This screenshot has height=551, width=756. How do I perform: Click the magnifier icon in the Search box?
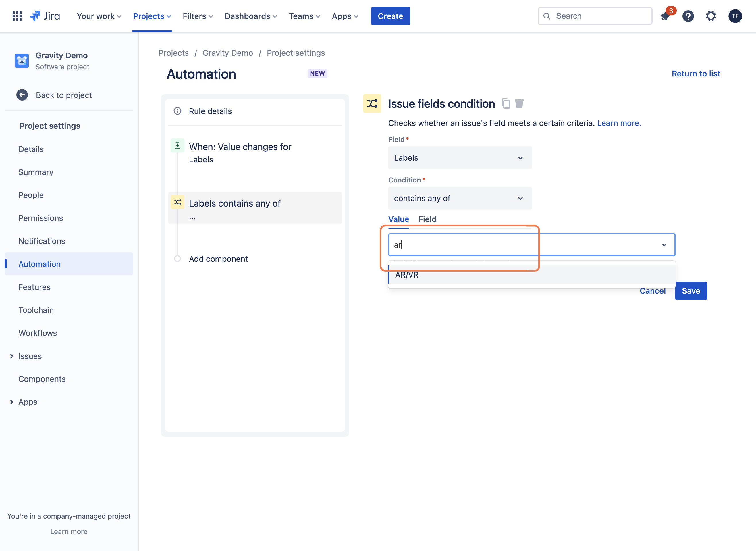tap(547, 16)
